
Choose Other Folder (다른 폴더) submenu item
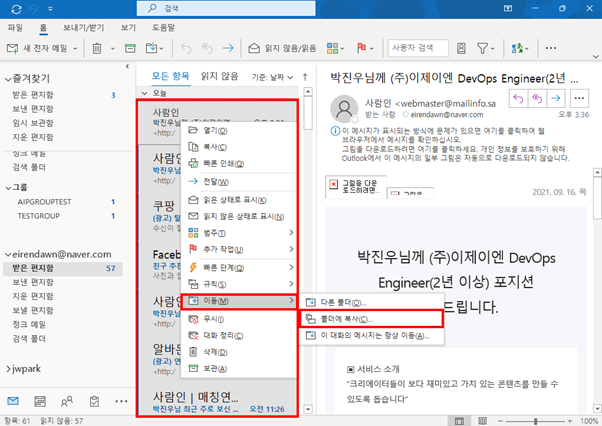pos(371,303)
